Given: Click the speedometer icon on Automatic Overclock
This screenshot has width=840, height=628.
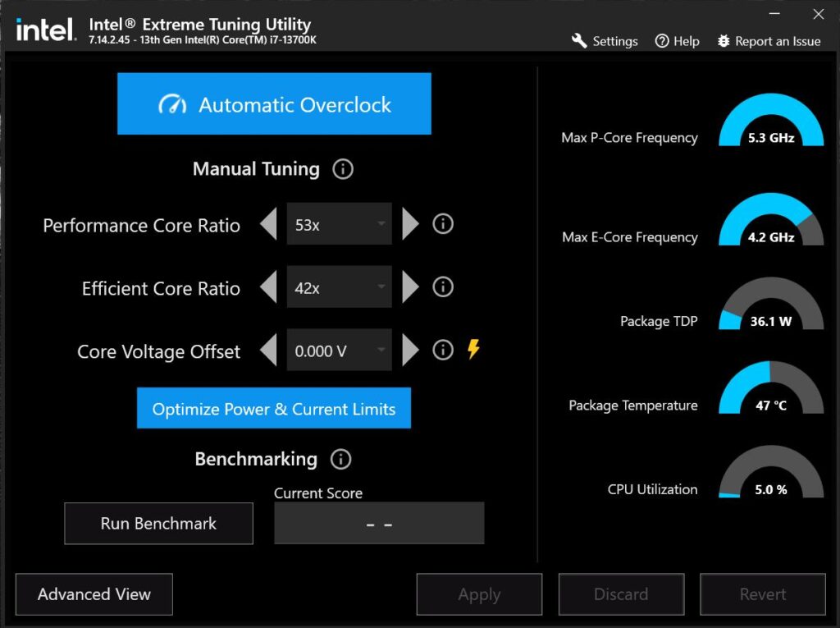Looking at the screenshot, I should (172, 104).
